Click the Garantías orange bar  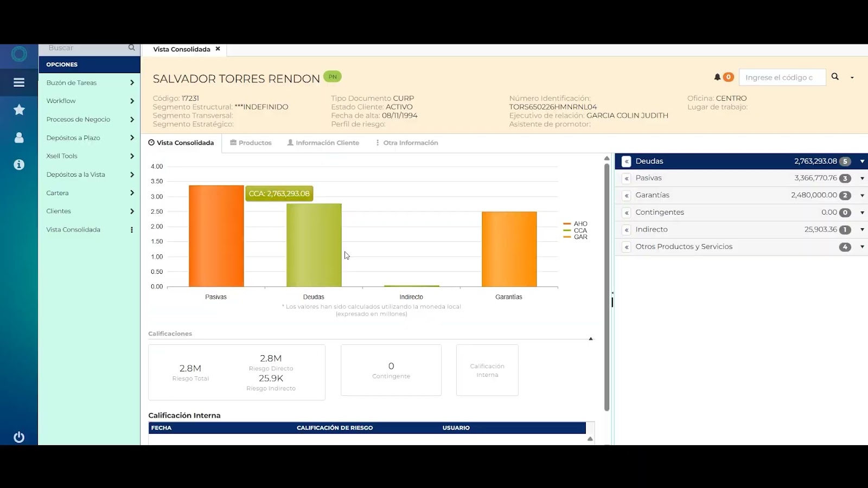(509, 249)
